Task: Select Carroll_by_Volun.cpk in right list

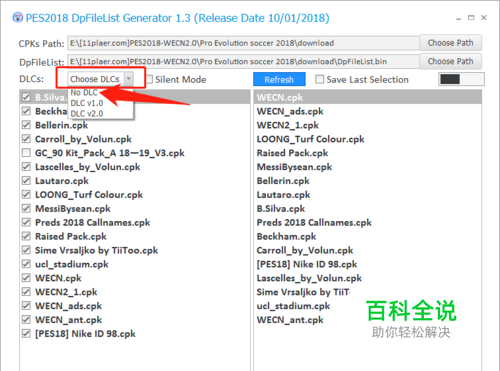Action: click(x=368, y=250)
